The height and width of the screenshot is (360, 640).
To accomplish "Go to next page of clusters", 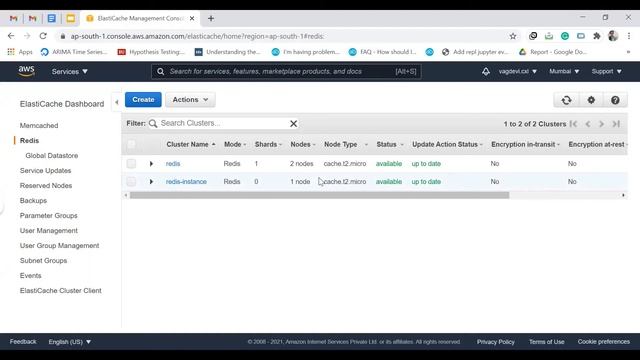I will pos(601,124).
